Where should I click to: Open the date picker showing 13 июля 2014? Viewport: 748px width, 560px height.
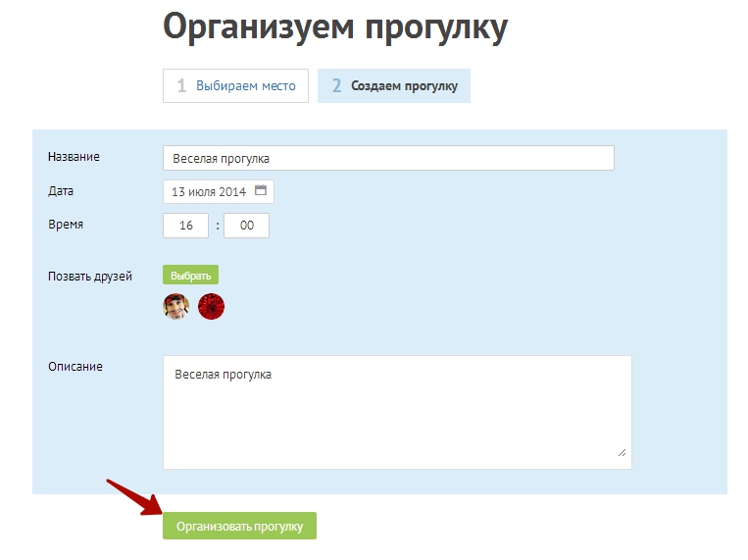[x=210, y=191]
